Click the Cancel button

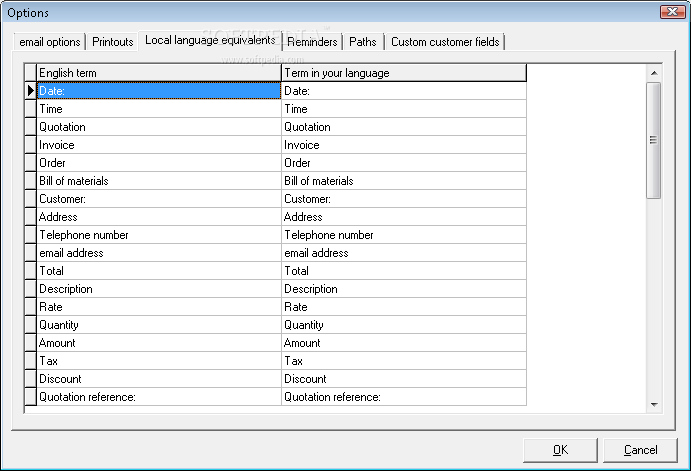[x=640, y=450]
